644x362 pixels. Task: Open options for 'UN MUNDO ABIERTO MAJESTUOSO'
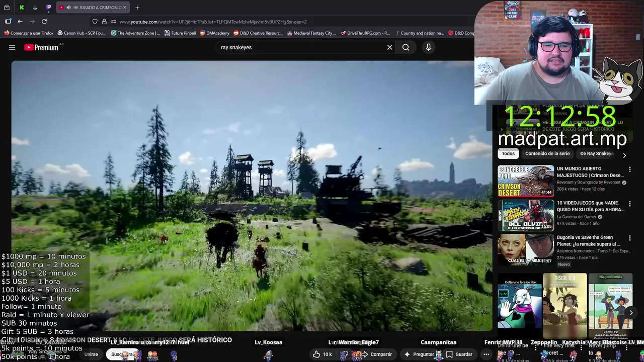[x=629, y=169]
